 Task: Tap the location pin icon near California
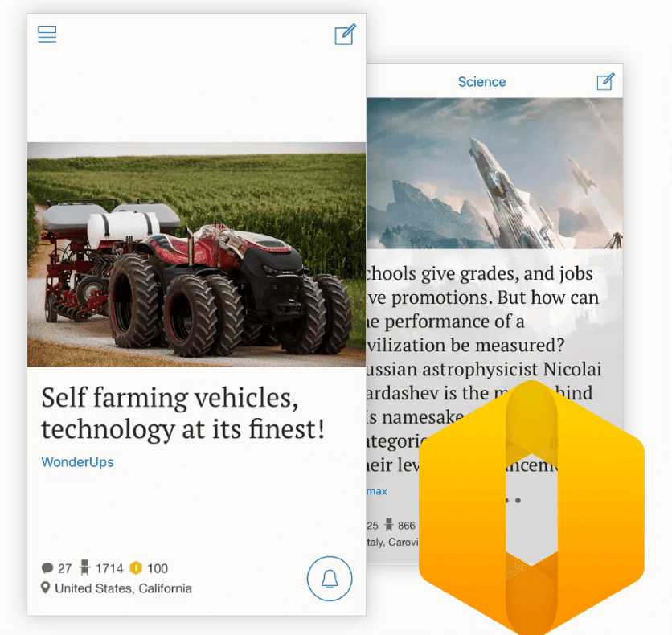coord(46,588)
